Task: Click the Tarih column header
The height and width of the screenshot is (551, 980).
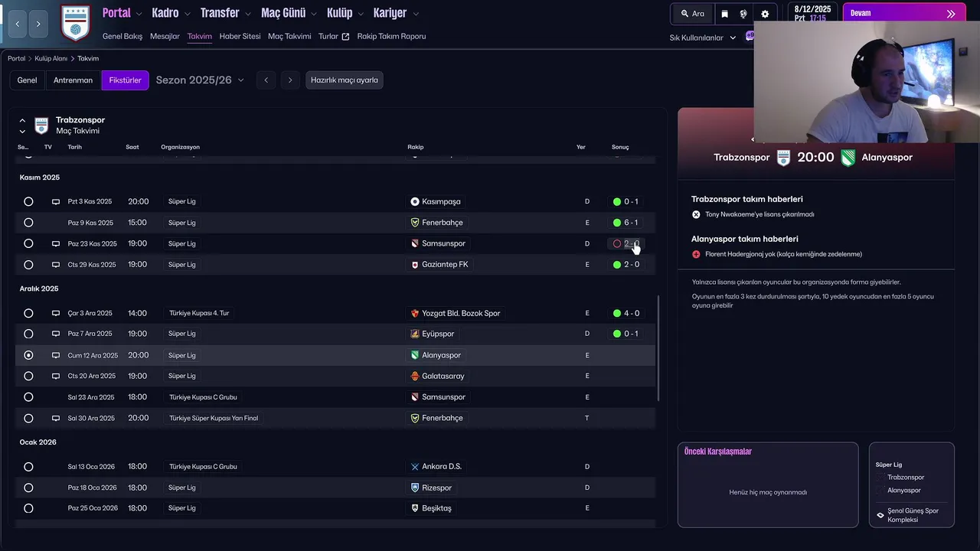Action: pos(74,147)
